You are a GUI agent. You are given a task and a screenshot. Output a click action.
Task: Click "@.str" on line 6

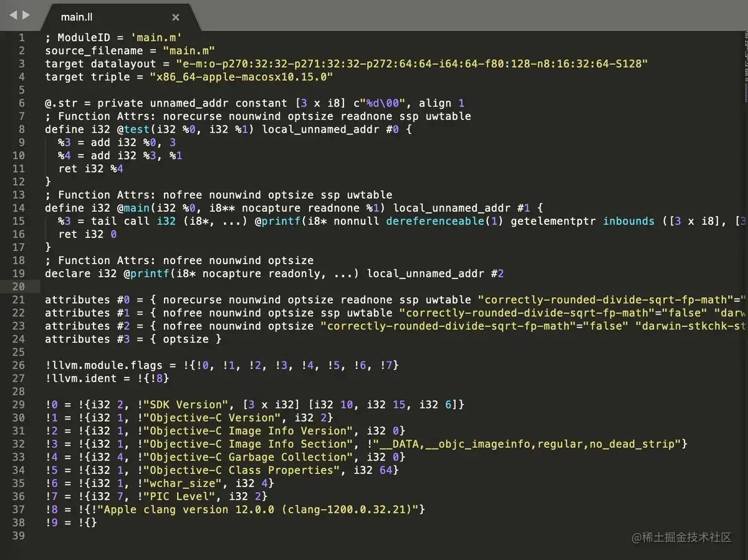[x=61, y=103]
